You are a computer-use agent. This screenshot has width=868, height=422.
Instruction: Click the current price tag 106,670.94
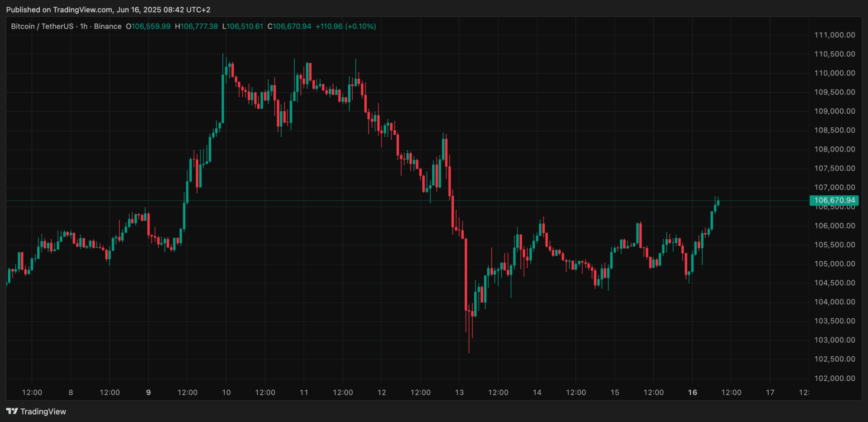[x=834, y=200]
